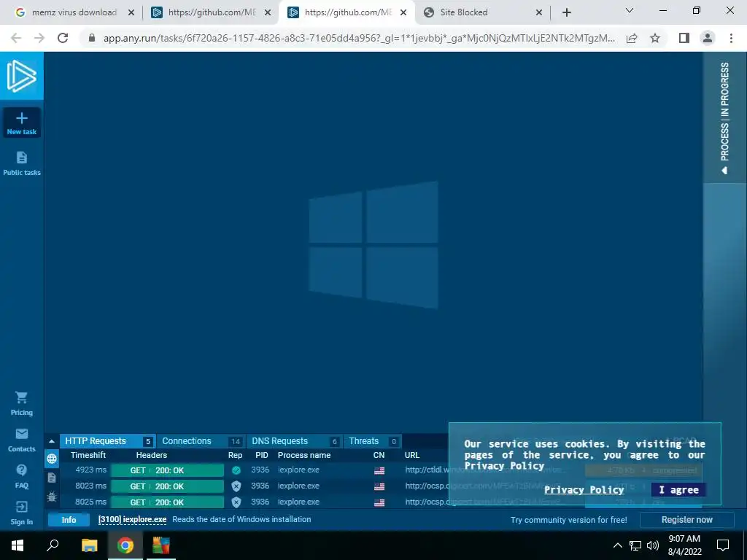
Task: Open File Explorer from taskbar
Action: (89, 545)
